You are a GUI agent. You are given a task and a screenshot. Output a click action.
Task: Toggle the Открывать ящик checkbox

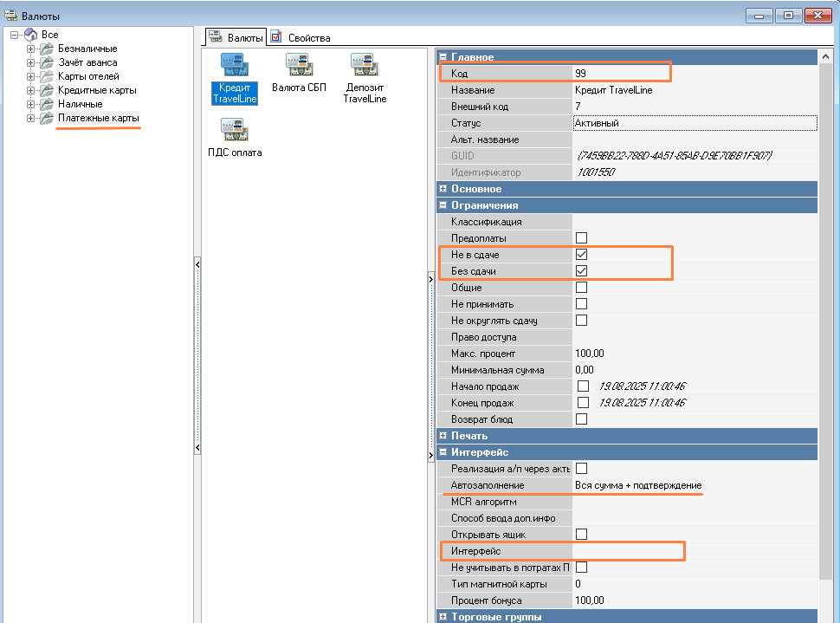(582, 535)
